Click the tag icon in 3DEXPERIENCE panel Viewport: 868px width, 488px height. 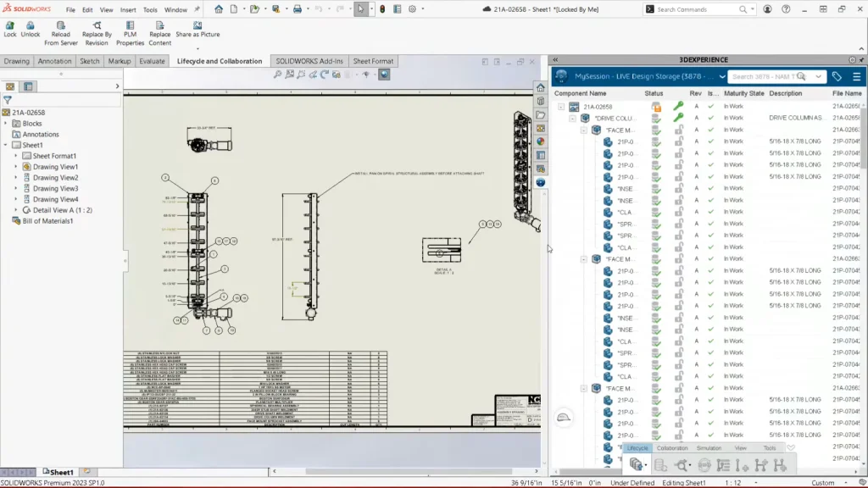click(837, 76)
